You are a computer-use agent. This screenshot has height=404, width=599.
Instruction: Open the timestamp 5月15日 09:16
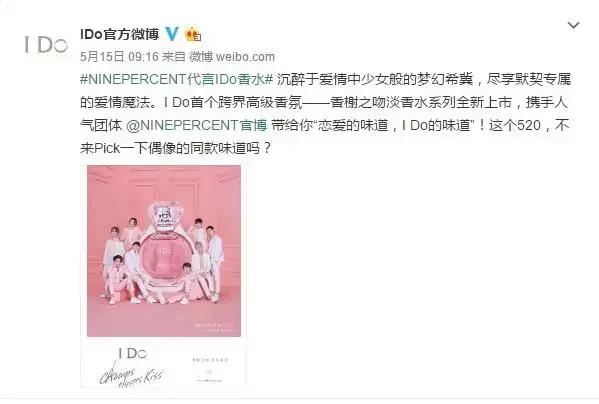point(119,57)
